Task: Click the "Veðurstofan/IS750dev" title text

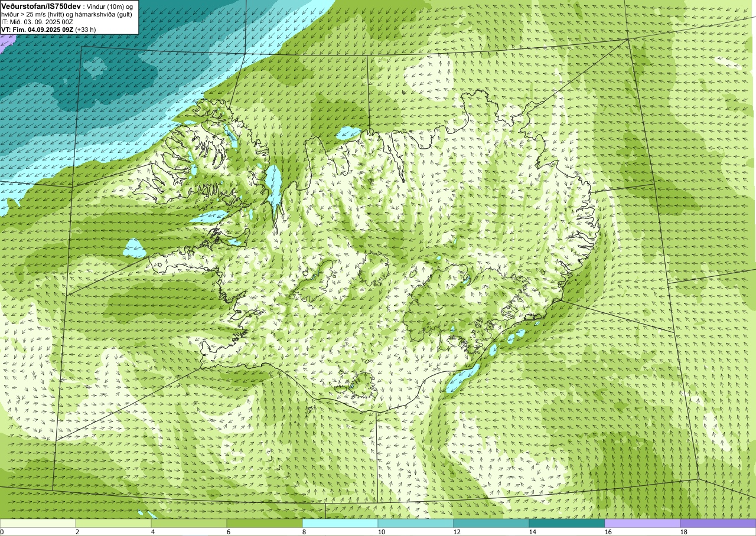Action: point(41,5)
